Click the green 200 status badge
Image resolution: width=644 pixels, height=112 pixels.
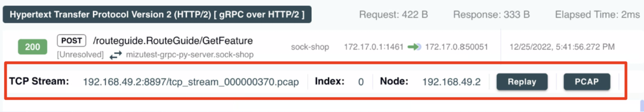(32, 47)
